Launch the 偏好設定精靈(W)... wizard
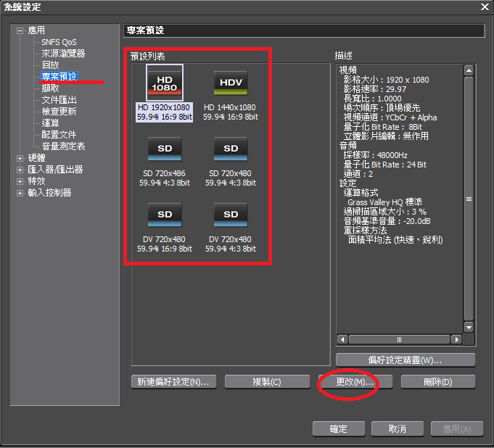494x448 pixels. point(406,360)
